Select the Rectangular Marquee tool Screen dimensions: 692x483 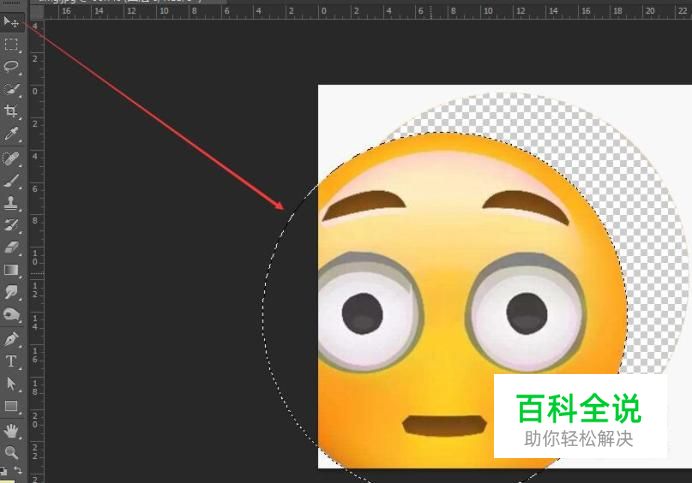11,45
